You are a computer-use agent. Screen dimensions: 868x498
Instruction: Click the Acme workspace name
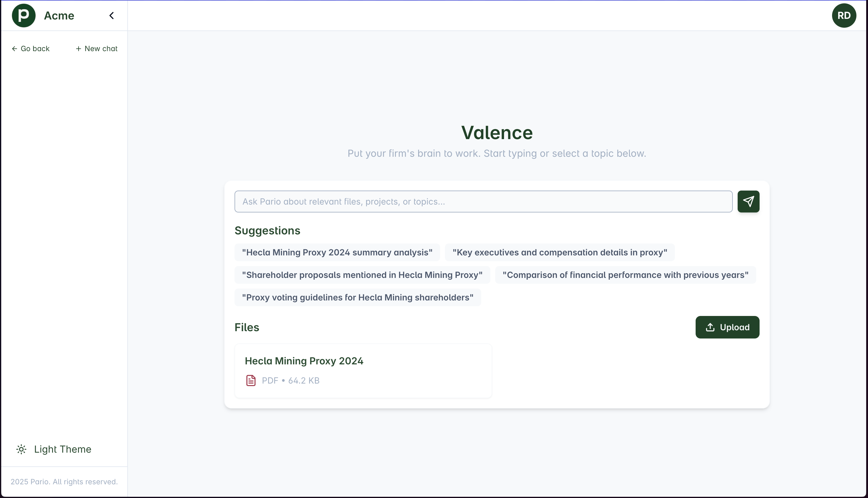[x=59, y=16]
